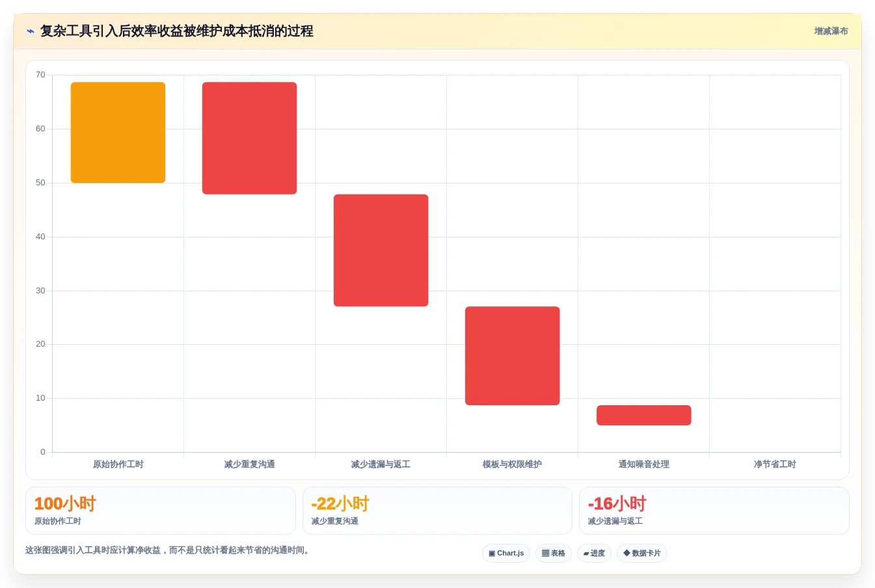Click the -22小时 data card
Viewport: 875px width, 588px height.
437,511
